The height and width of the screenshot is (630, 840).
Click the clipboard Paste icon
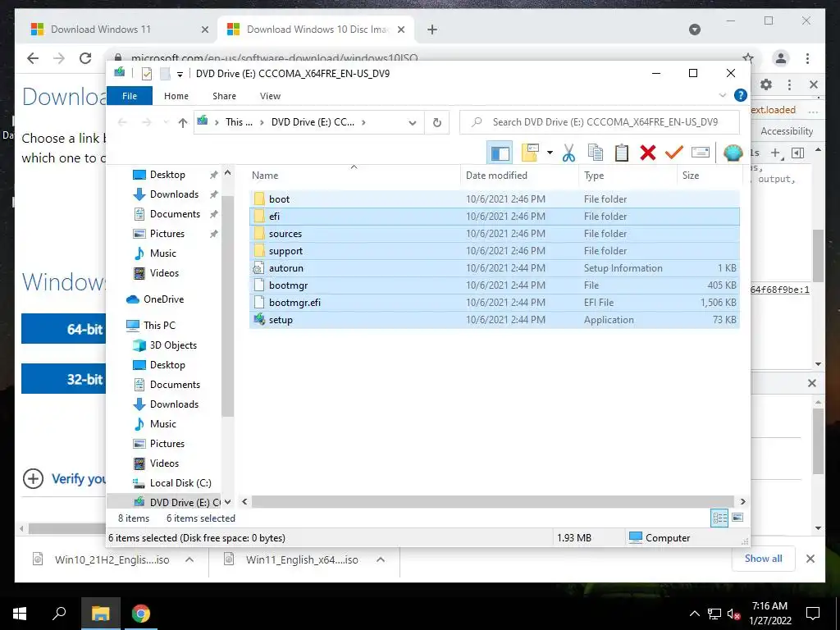click(x=622, y=153)
